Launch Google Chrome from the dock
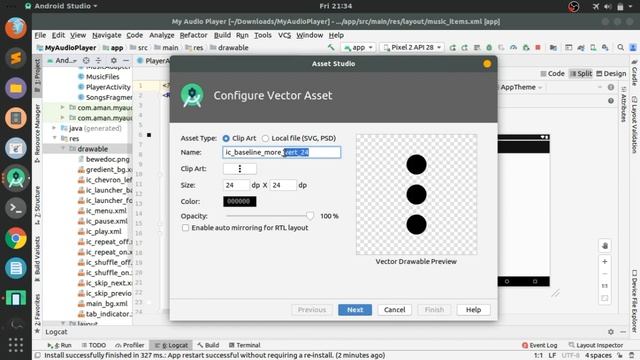Image resolution: width=640 pixels, height=360 pixels. click(x=16, y=238)
